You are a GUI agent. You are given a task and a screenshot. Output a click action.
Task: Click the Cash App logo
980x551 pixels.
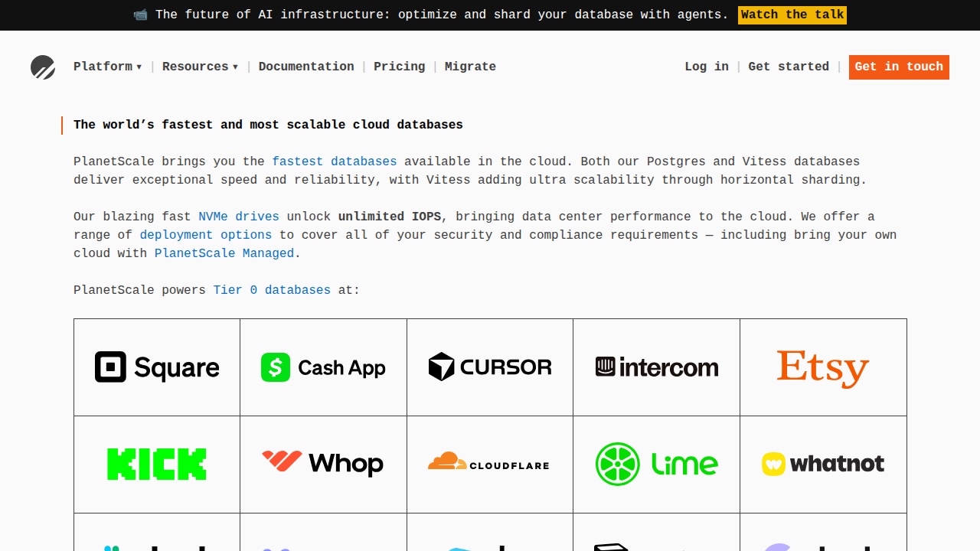click(323, 367)
